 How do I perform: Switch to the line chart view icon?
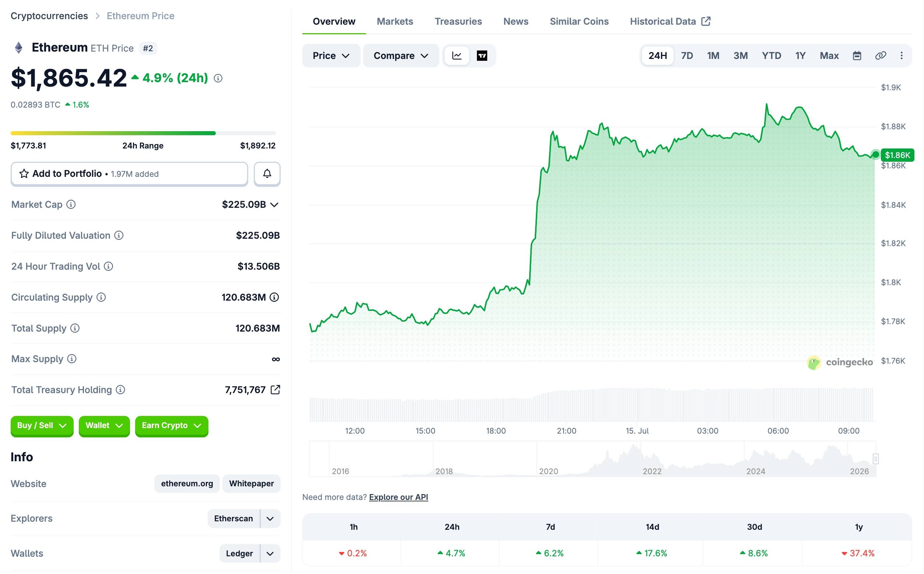click(457, 56)
